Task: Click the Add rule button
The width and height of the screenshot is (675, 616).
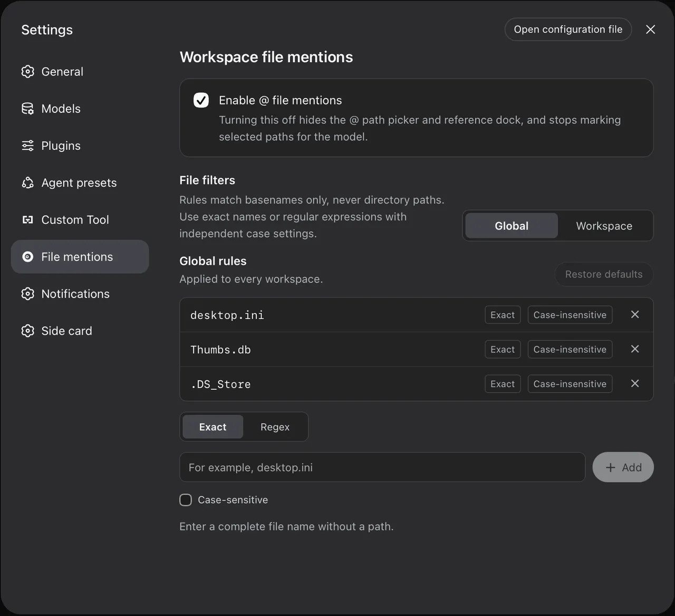Action: point(623,467)
